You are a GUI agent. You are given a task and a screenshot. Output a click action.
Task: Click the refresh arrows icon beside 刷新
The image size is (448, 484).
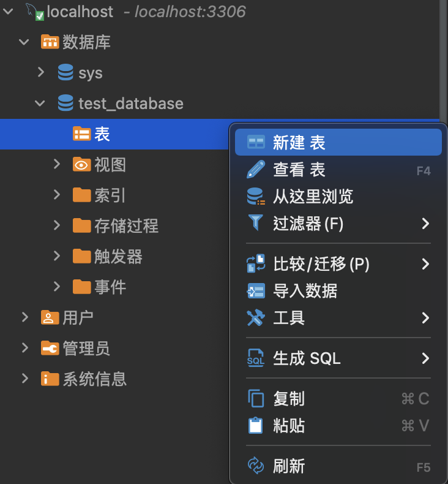pyautogui.click(x=256, y=466)
